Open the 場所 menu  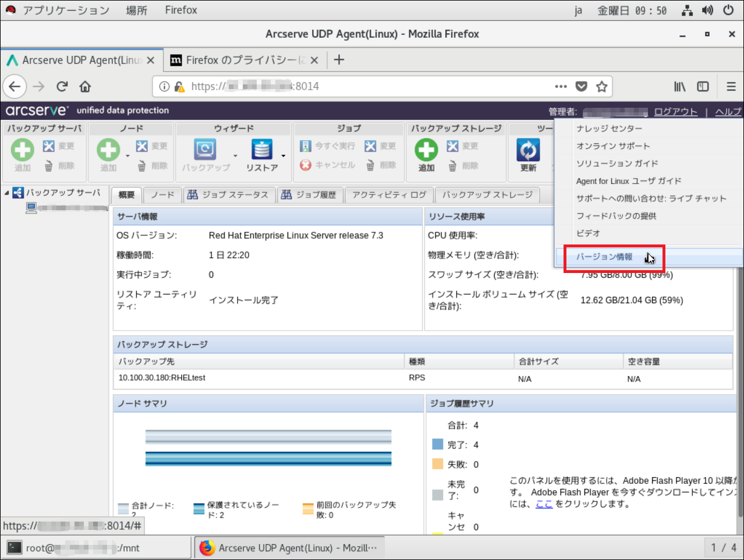(136, 10)
